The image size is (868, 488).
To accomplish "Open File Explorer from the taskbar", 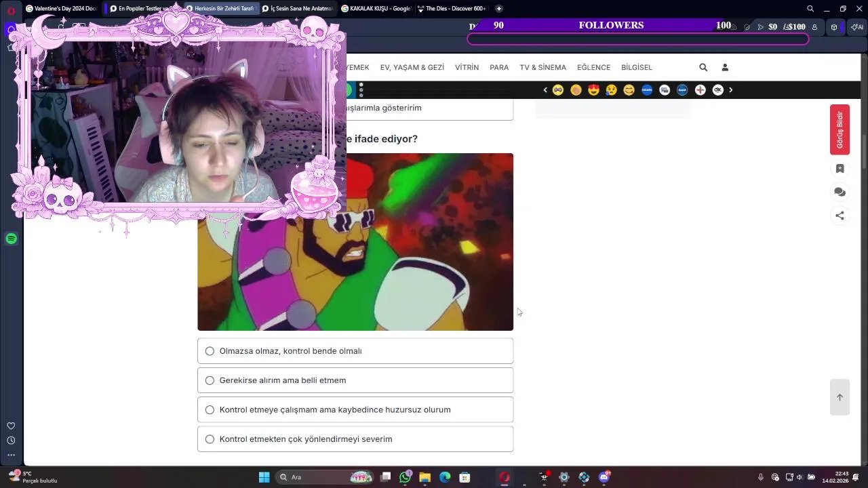I will pos(425,477).
